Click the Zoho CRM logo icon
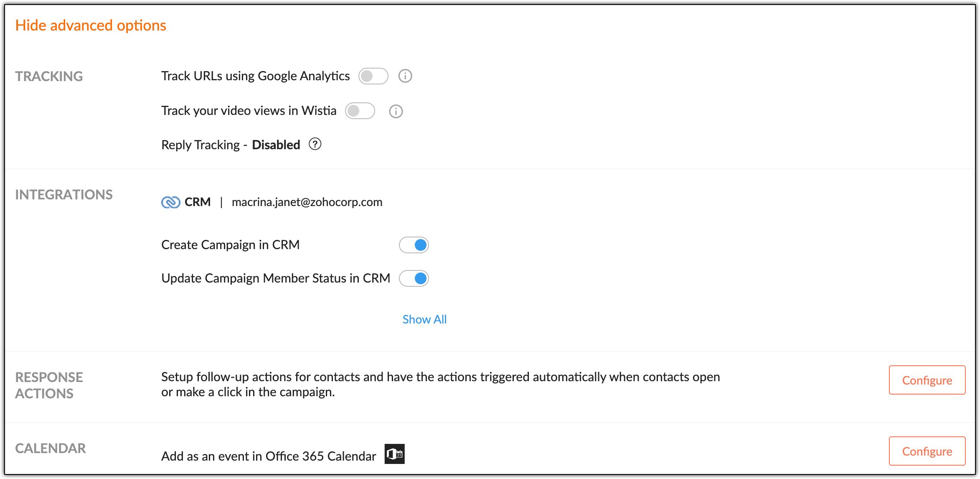This screenshot has height=479, width=980. pos(170,202)
